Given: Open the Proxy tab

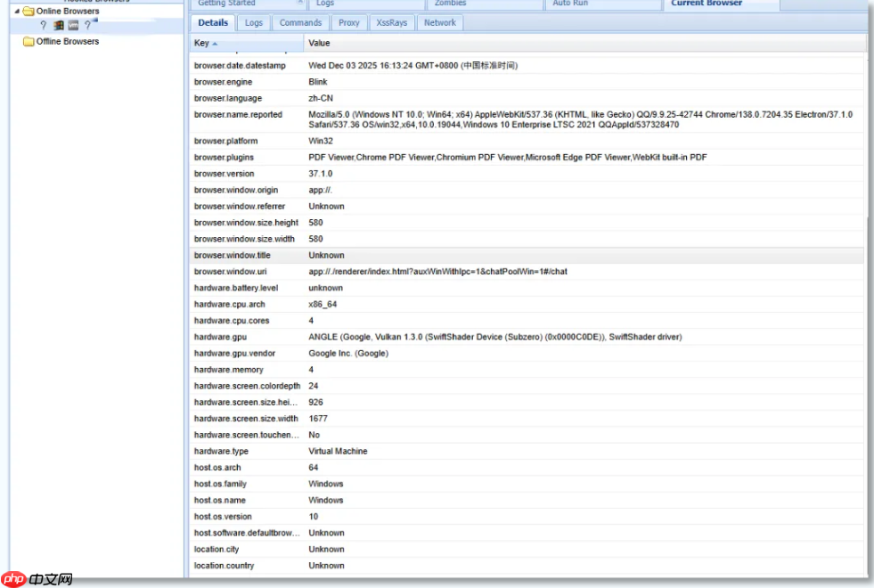Looking at the screenshot, I should (x=349, y=23).
